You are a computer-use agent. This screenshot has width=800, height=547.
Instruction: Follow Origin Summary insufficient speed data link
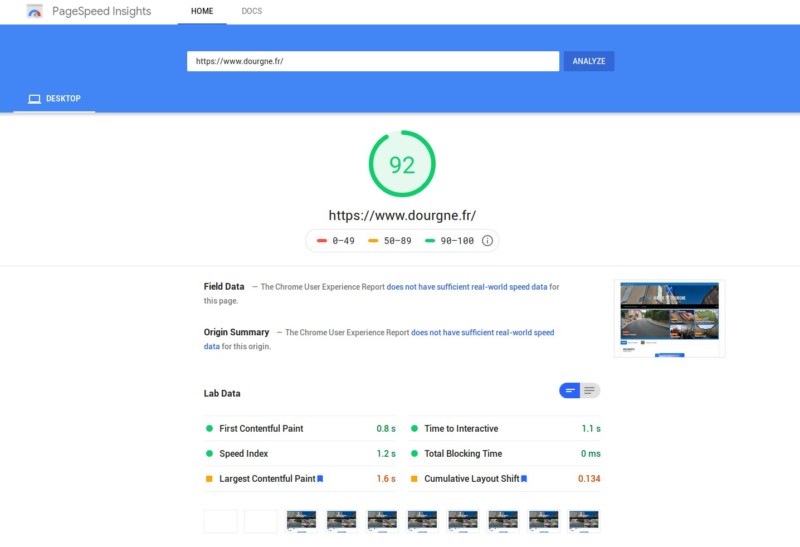(482, 332)
